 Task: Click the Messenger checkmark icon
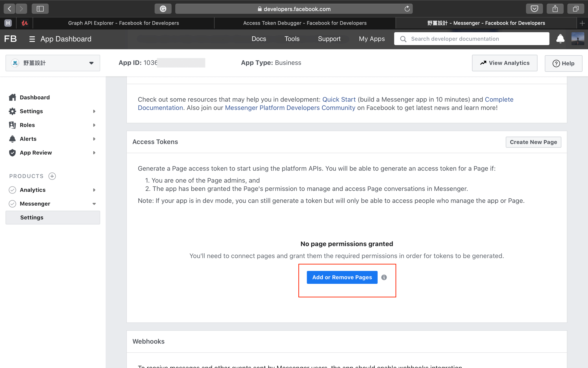click(x=12, y=204)
